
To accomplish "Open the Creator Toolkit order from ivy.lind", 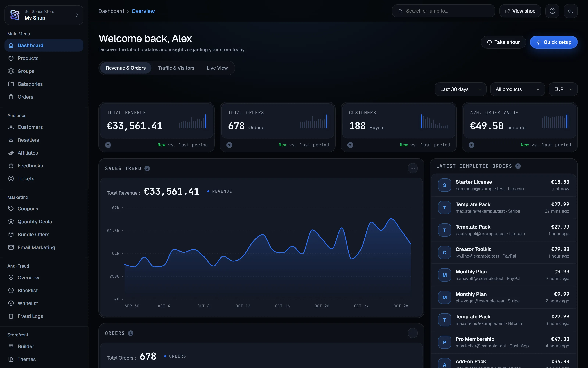I will [503, 252].
